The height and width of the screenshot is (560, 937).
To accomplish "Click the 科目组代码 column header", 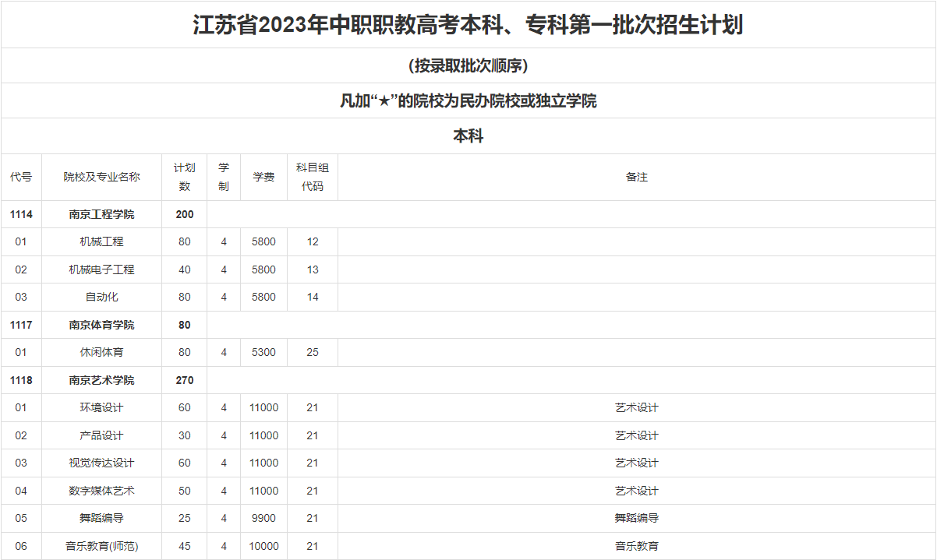I will 312,177.
